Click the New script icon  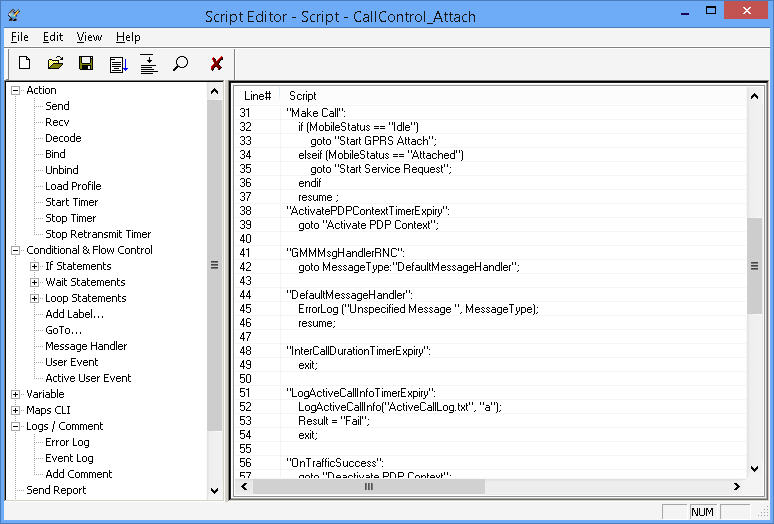25,64
